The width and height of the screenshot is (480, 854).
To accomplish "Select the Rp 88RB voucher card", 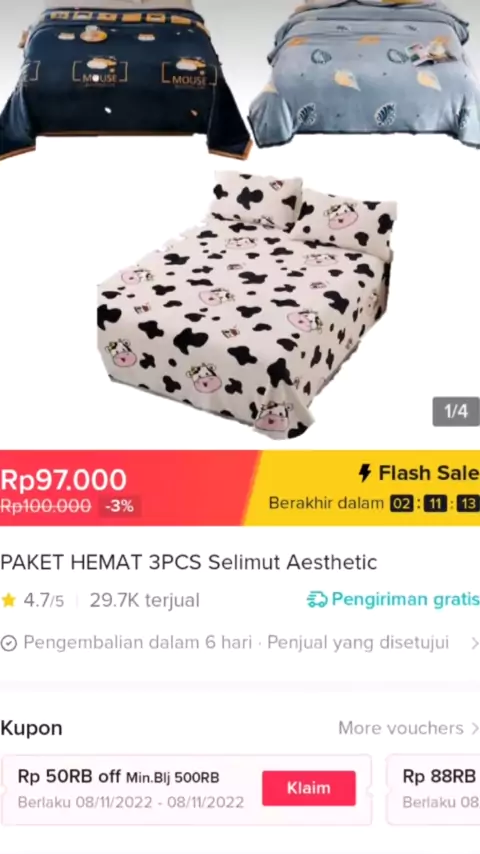I will [433, 789].
